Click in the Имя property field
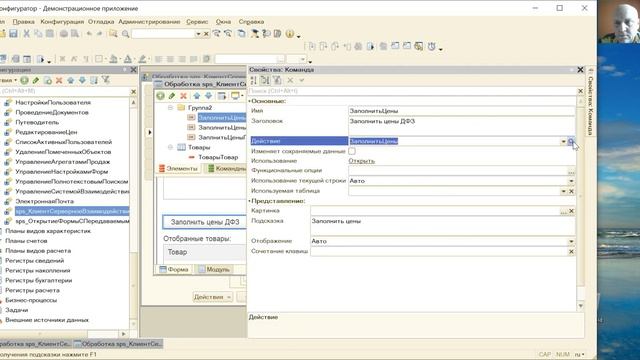The height and width of the screenshot is (360, 640). click(x=461, y=111)
